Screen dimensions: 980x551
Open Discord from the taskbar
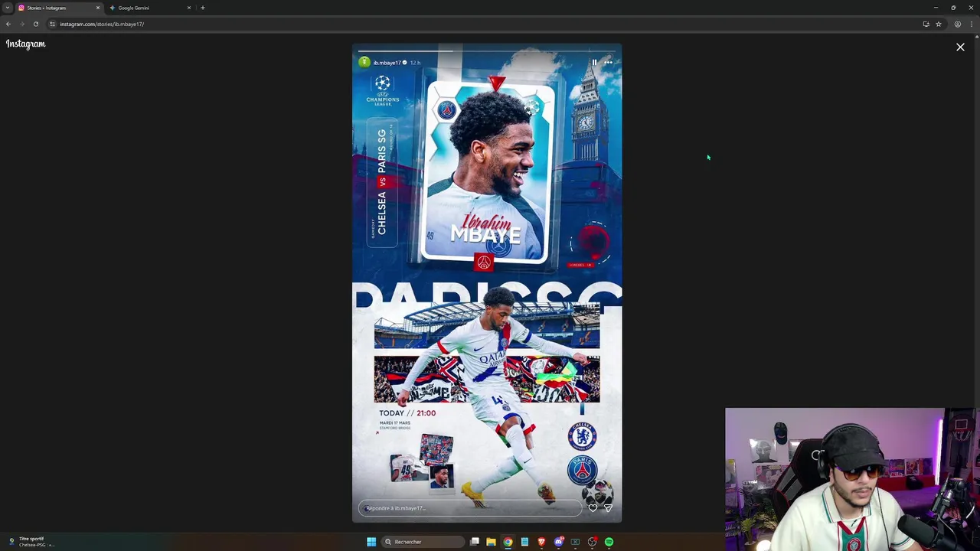tap(559, 542)
